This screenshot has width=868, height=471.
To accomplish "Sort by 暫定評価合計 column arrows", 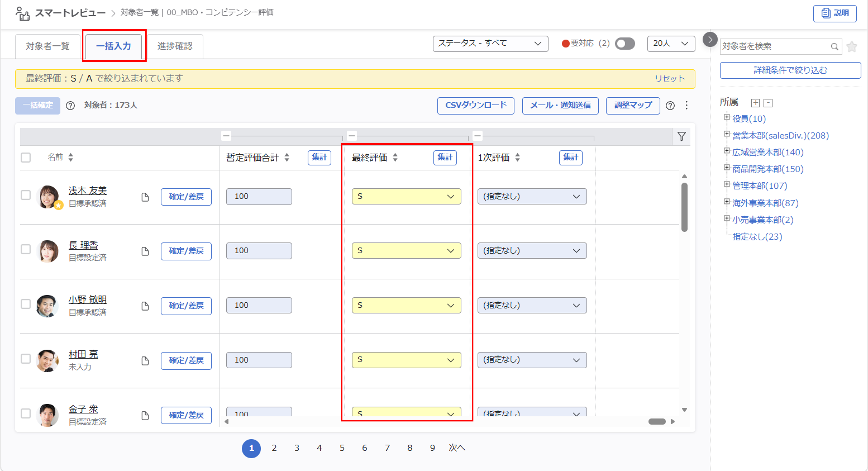I will pyautogui.click(x=287, y=157).
